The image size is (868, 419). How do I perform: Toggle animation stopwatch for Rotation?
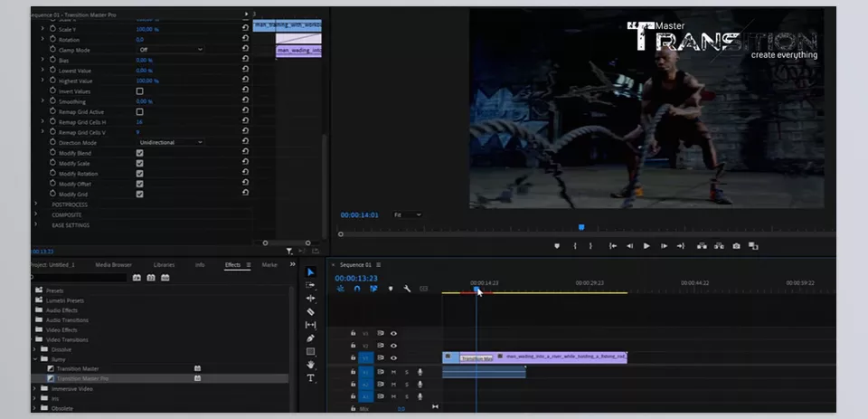pos(53,39)
